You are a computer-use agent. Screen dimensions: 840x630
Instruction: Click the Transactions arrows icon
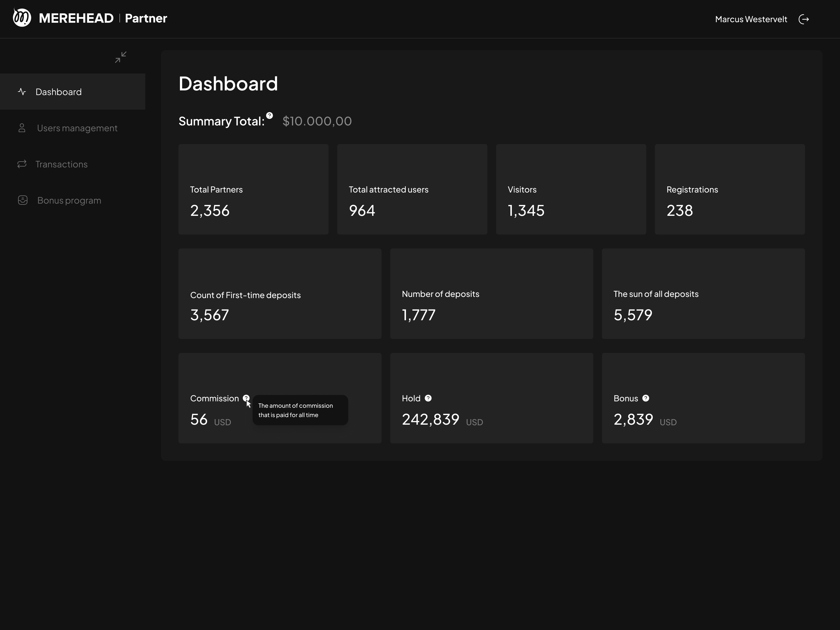tap(22, 164)
